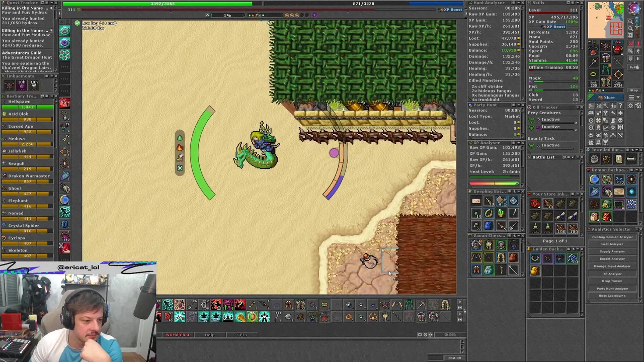Toggle Chat Off at bottom right
Screen dimensions: 644x362
(x=454, y=358)
